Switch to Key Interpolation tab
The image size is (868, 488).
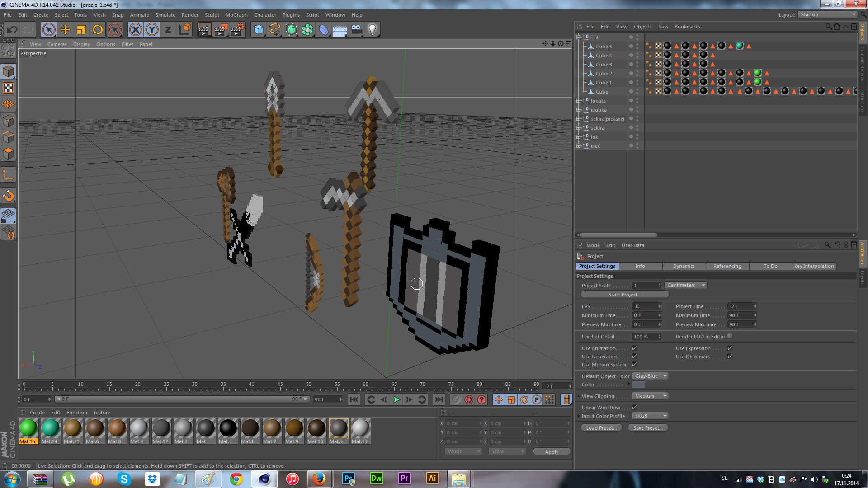(814, 266)
